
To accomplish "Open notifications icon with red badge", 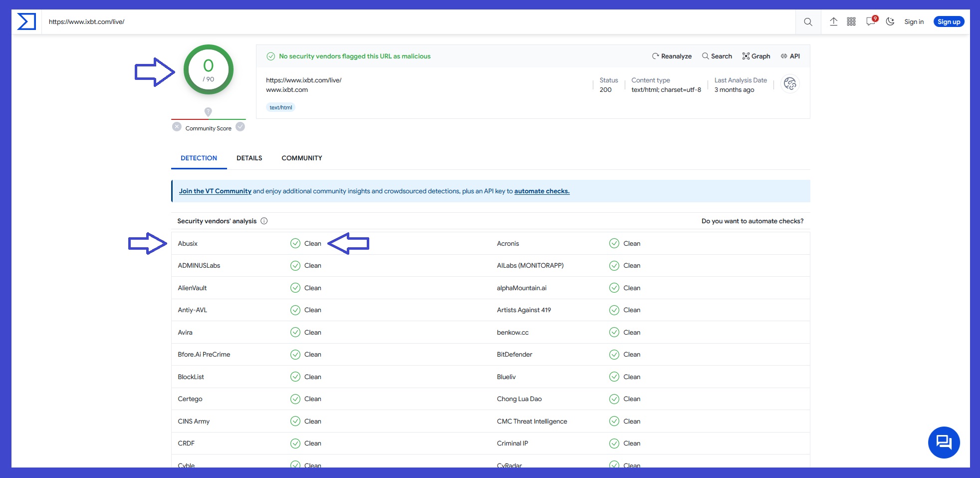I will click(x=871, y=21).
